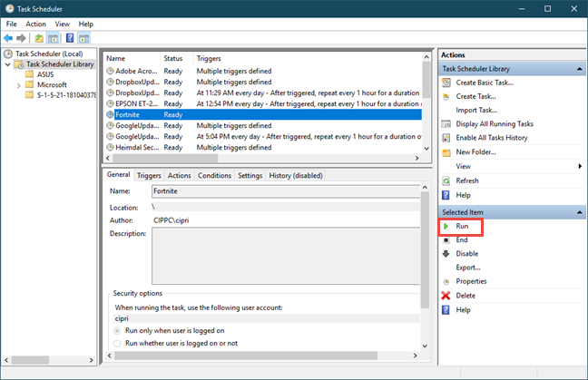This screenshot has width=588, height=380.
Task: Click the clock icon beside Adobe Acro task
Action: pos(110,71)
